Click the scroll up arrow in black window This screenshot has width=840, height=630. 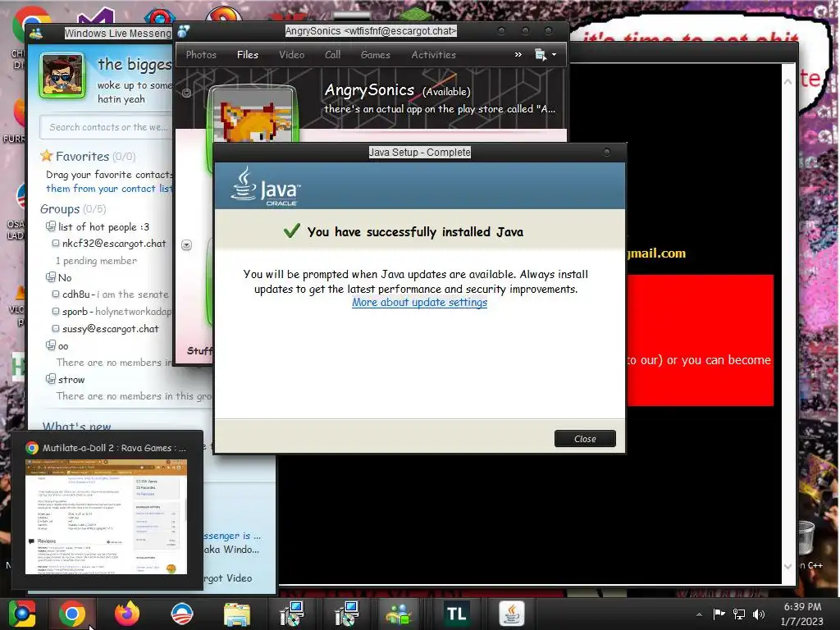[x=787, y=82]
